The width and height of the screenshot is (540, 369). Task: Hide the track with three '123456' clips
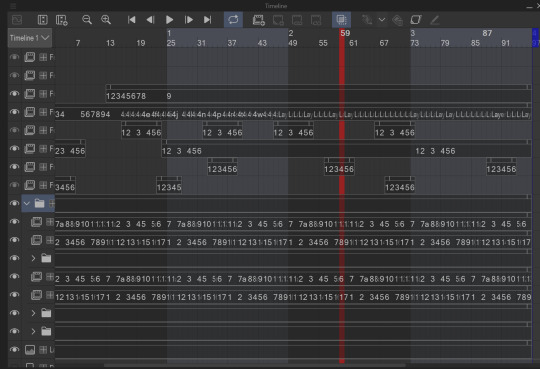tap(14, 166)
